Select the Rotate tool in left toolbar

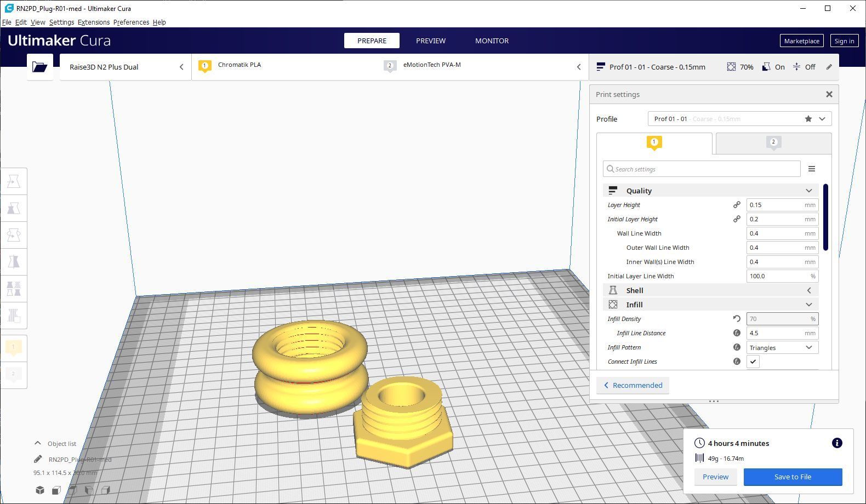14,235
